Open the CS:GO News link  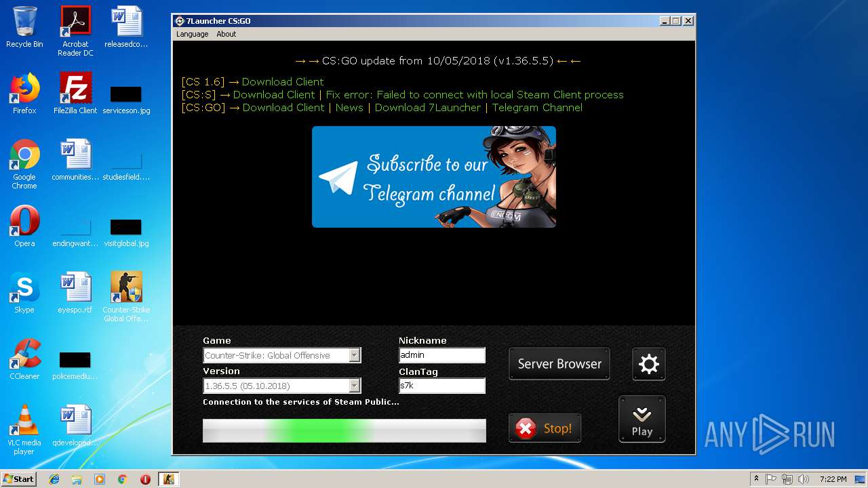349,108
